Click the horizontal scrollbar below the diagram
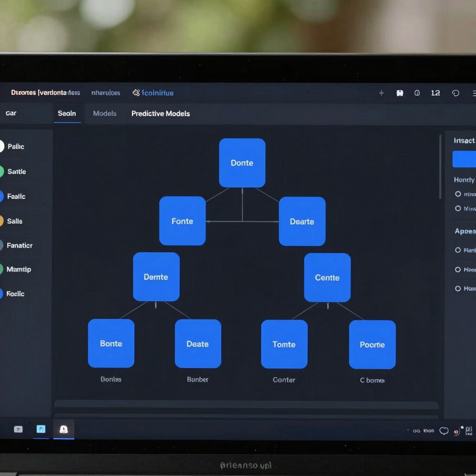476x476 pixels. (246, 405)
